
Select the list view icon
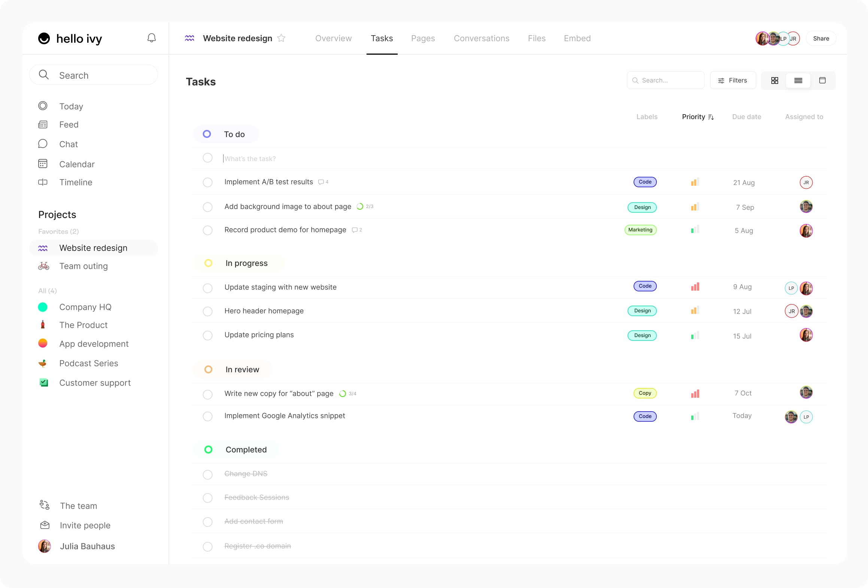(x=798, y=81)
